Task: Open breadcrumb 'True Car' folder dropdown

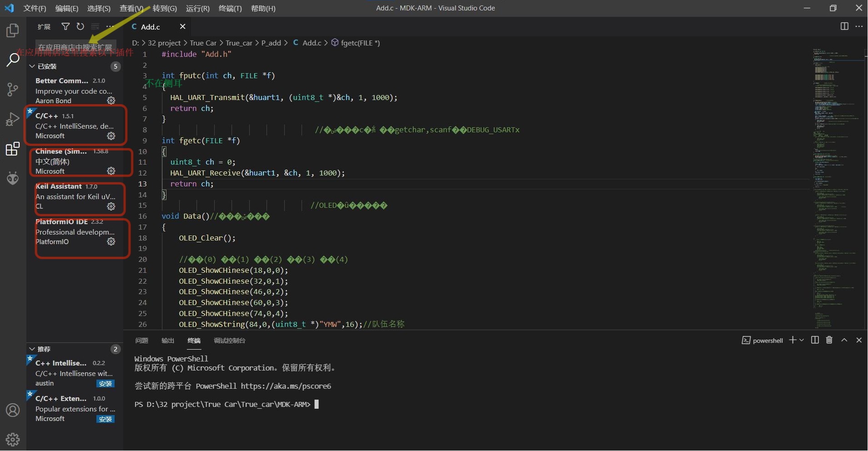Action: pyautogui.click(x=203, y=43)
